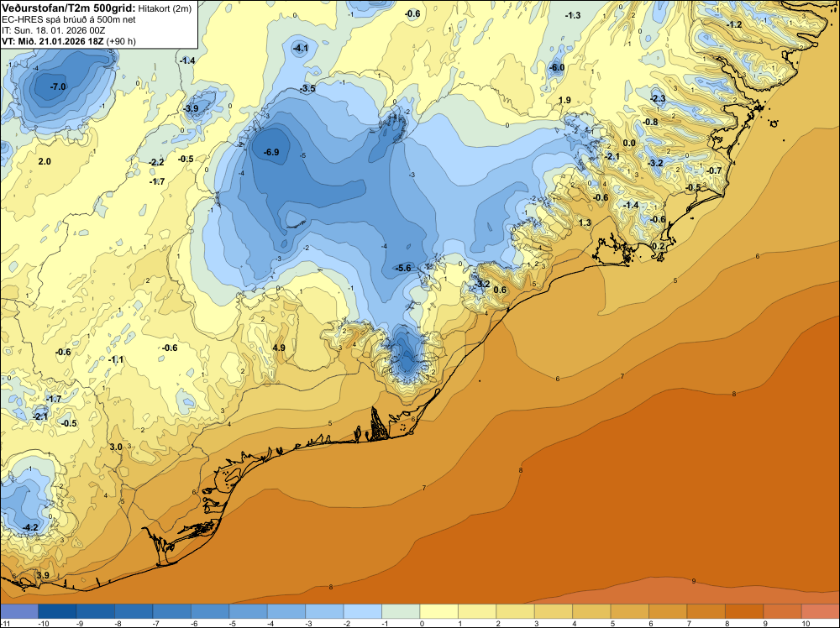Pick legend swatch between -1 and 0

pyautogui.click(x=401, y=611)
